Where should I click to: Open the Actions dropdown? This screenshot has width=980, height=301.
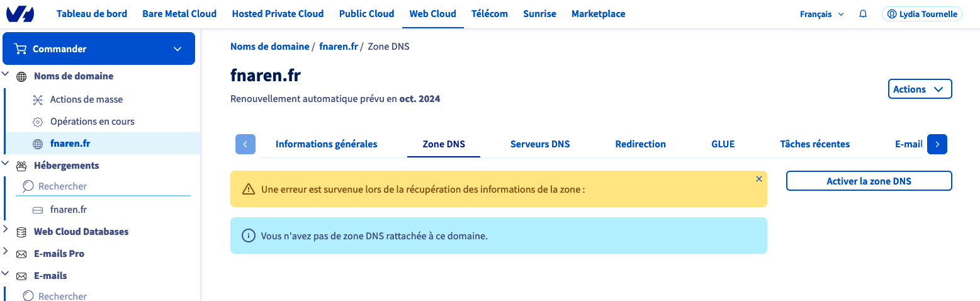pos(919,89)
